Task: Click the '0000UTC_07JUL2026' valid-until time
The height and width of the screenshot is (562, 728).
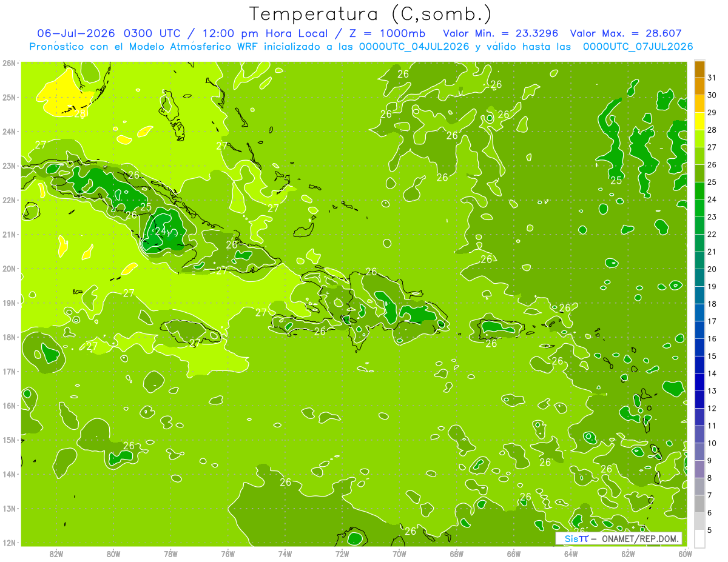Action: tap(638, 47)
